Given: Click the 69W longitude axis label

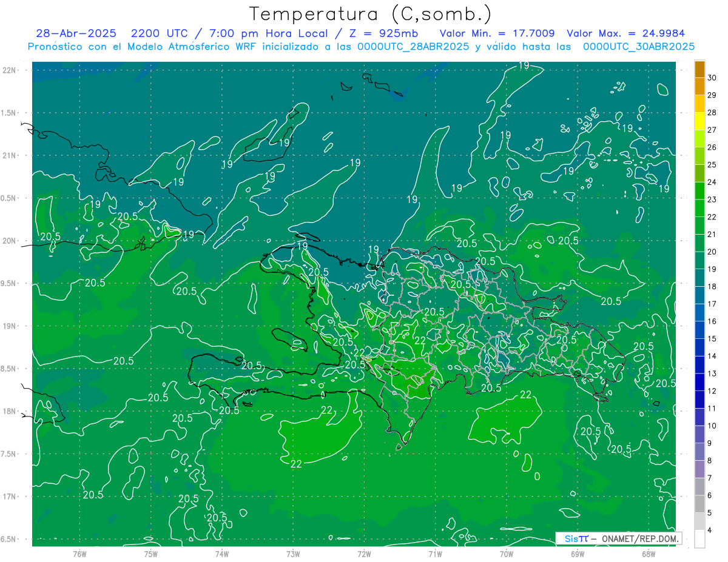Looking at the screenshot, I should [578, 554].
